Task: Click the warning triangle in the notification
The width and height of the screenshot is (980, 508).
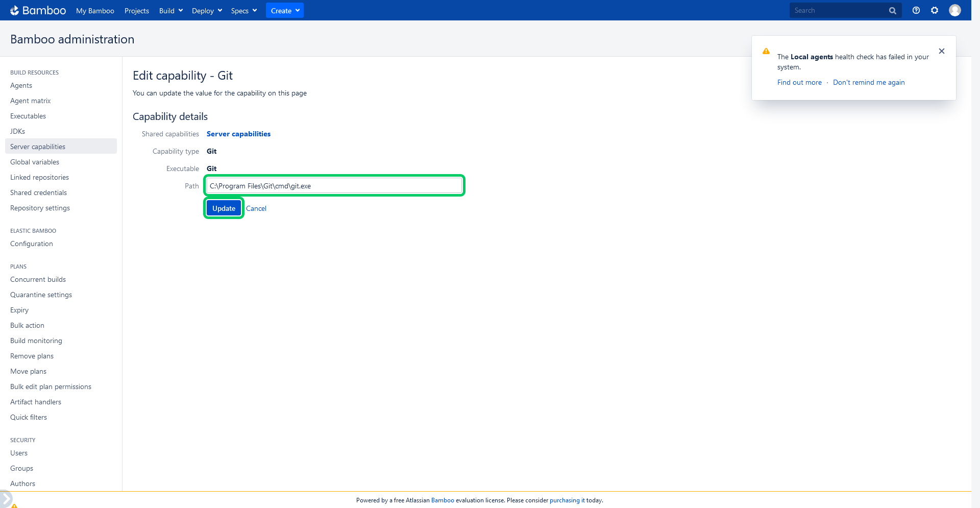Action: click(766, 51)
